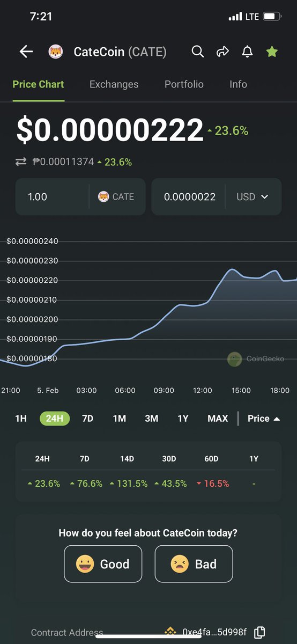
Task: Tap the ₱0.00011374 converted price
Action: tap(63, 162)
